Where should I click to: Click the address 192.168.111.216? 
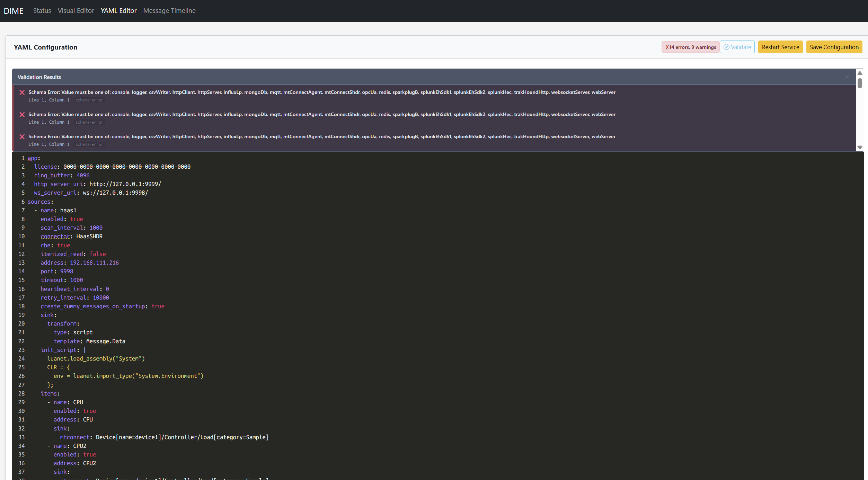[94, 263]
